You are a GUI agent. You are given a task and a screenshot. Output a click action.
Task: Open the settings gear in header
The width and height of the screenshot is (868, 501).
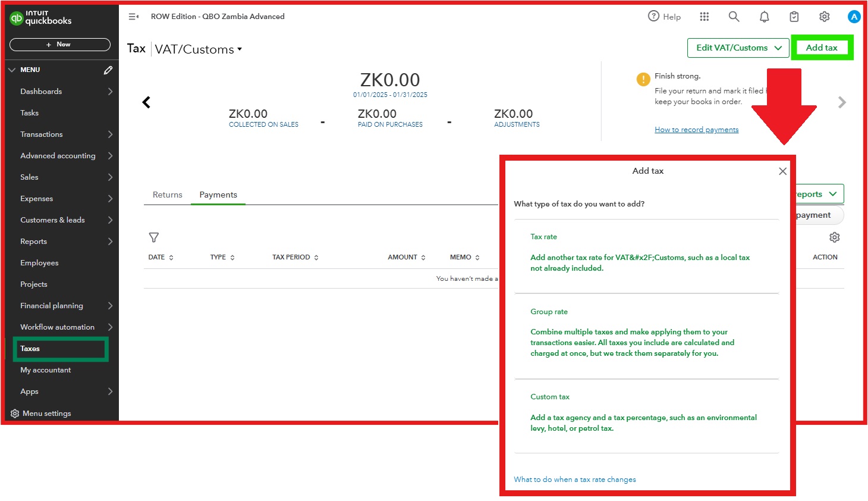click(825, 17)
